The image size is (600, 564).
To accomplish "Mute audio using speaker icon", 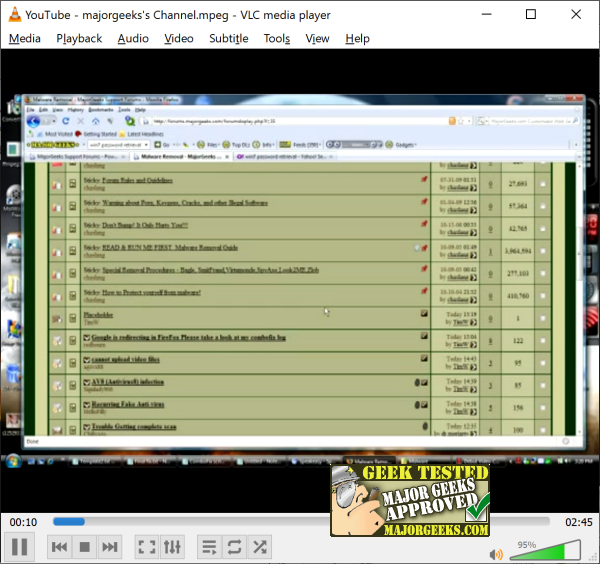I will (496, 553).
